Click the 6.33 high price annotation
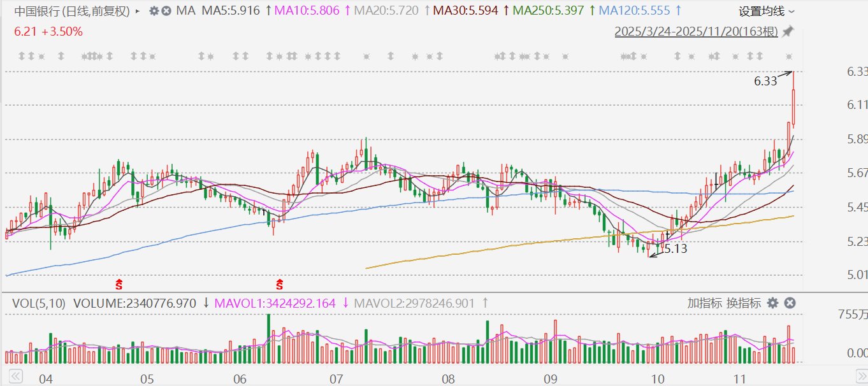The width and height of the screenshot is (868, 386). (765, 81)
